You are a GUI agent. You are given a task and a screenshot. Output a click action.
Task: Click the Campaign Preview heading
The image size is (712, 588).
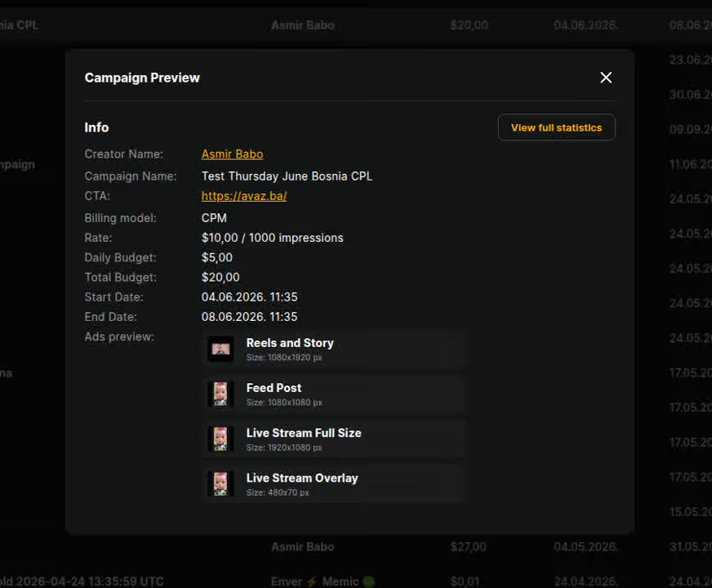(x=142, y=78)
